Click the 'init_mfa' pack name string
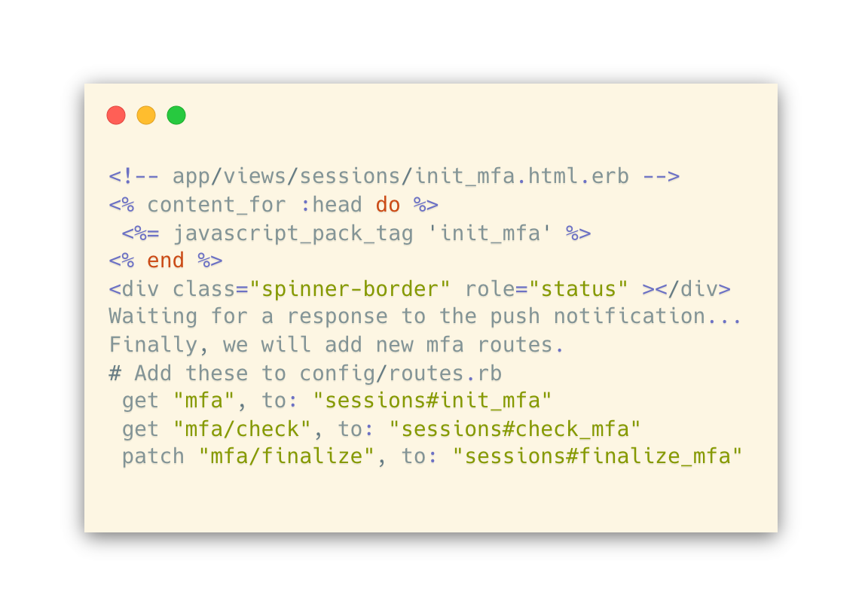This screenshot has height=616, width=862. point(489,233)
